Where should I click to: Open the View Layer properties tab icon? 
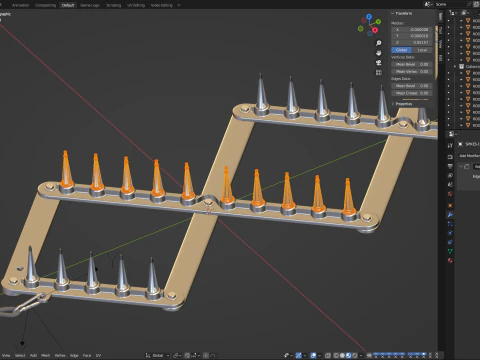(450, 175)
